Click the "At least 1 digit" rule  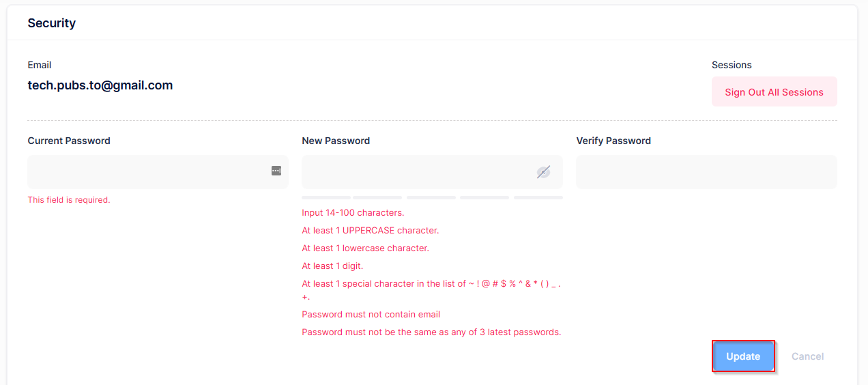(332, 266)
